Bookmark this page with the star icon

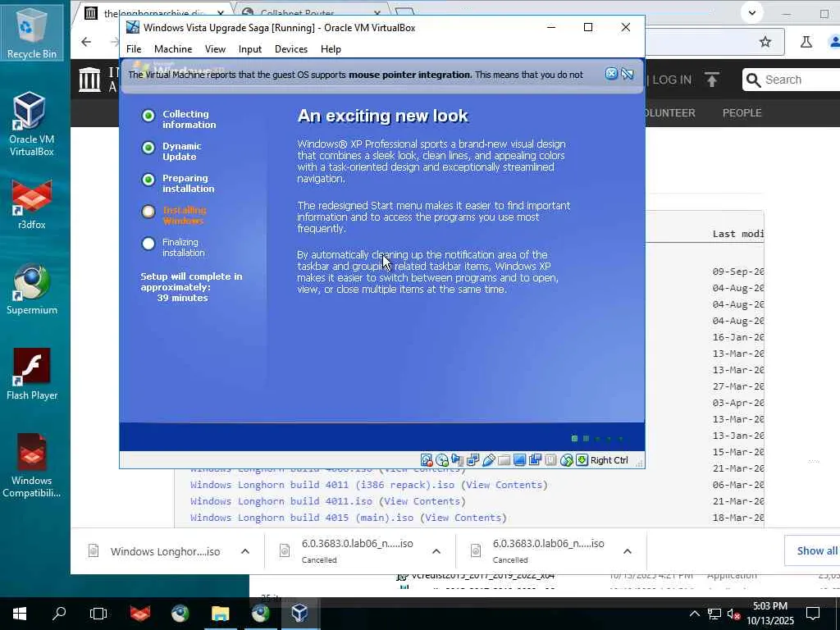click(x=765, y=42)
